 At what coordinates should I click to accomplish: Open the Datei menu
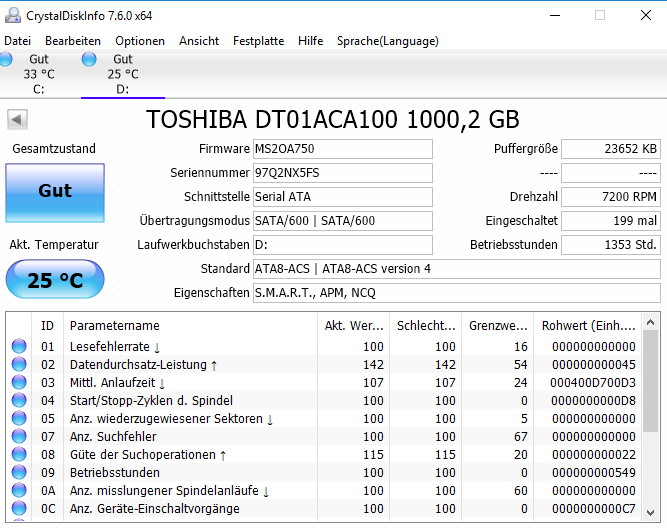(17, 41)
